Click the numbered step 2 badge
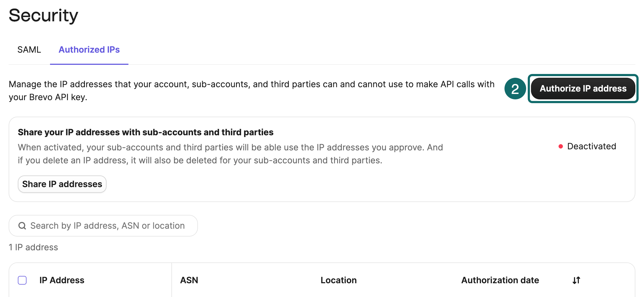Viewport: 644px width, 297px height. [515, 89]
